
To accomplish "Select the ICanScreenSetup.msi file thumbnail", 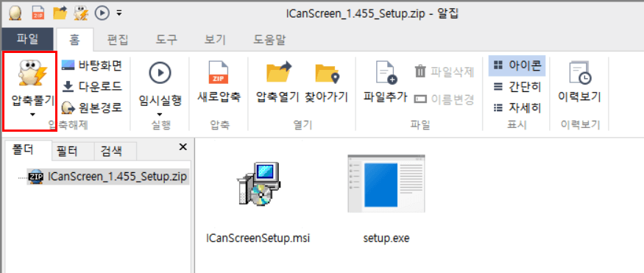I will coord(260,184).
